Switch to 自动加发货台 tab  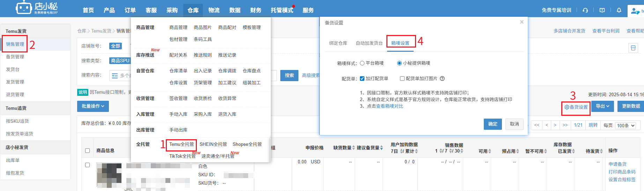369,43
